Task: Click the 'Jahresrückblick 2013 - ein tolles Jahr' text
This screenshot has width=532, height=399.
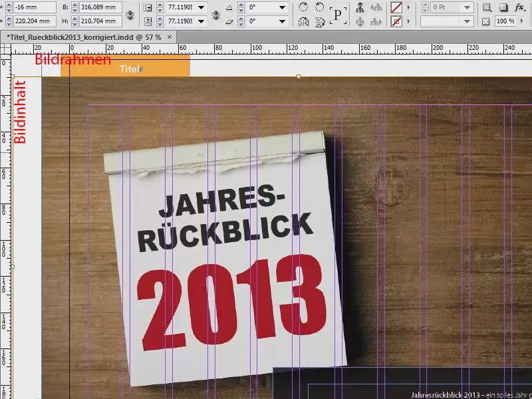Action: [x=471, y=395]
